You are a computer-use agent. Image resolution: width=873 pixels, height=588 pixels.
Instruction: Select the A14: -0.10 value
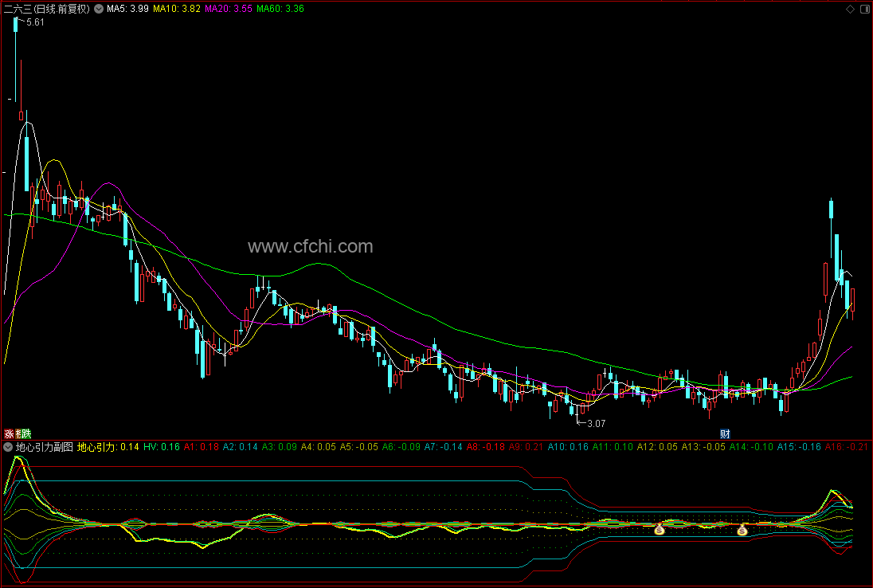point(752,447)
